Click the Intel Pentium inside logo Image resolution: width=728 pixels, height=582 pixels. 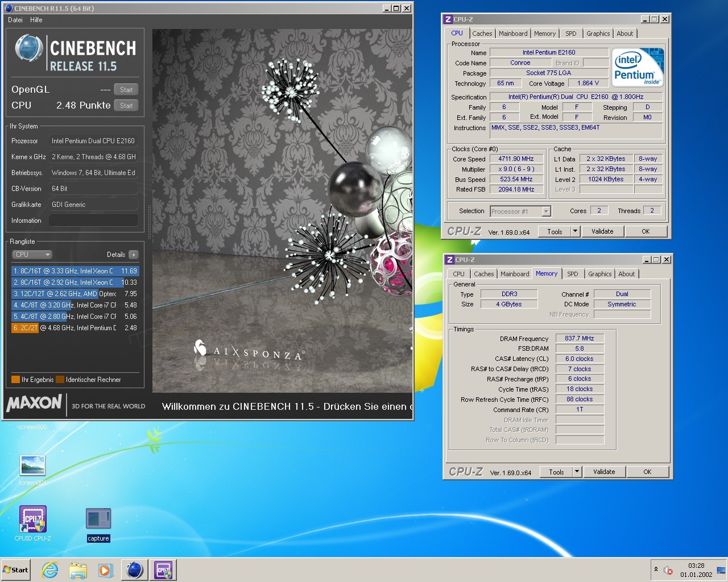(638, 68)
